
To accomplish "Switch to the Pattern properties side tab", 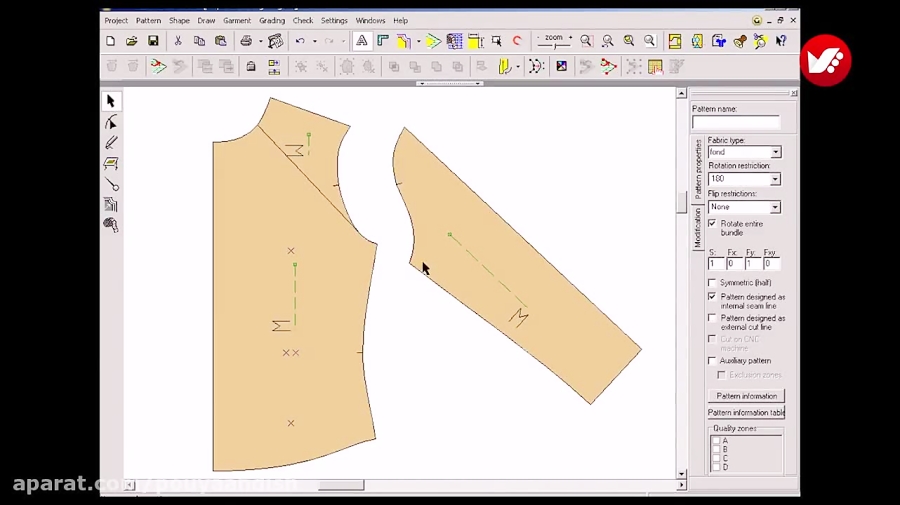I will click(x=697, y=169).
